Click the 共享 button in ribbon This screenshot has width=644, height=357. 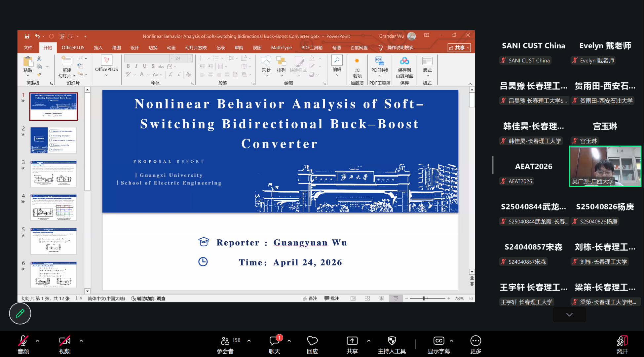coord(459,48)
